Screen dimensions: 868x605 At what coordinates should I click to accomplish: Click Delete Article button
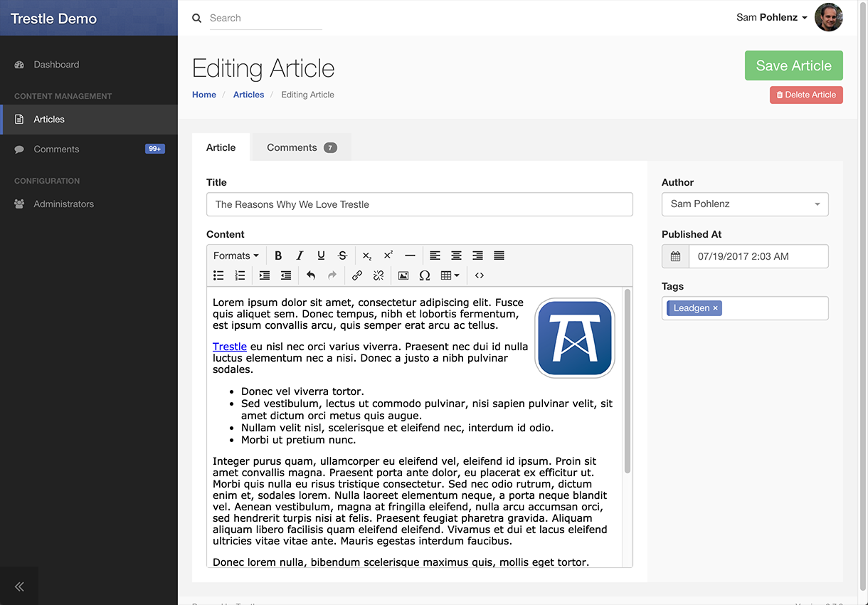pyautogui.click(x=806, y=95)
